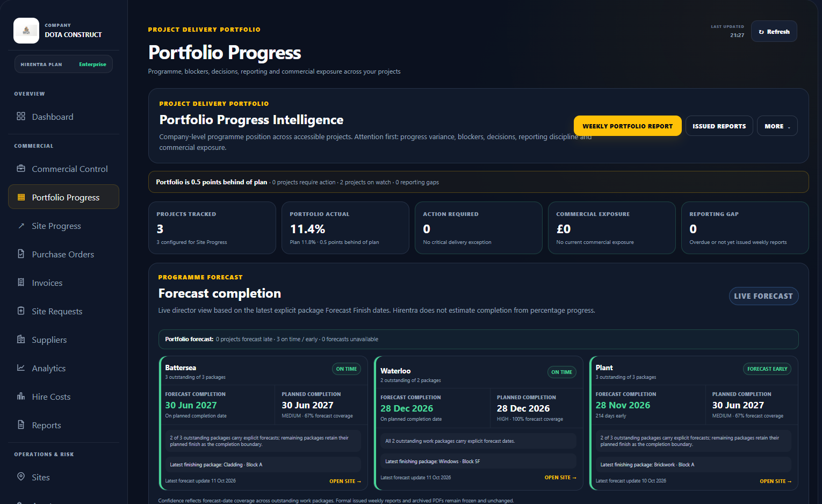Click the Invoices receipt icon
Image resolution: width=822 pixels, height=504 pixels.
pos(21,283)
